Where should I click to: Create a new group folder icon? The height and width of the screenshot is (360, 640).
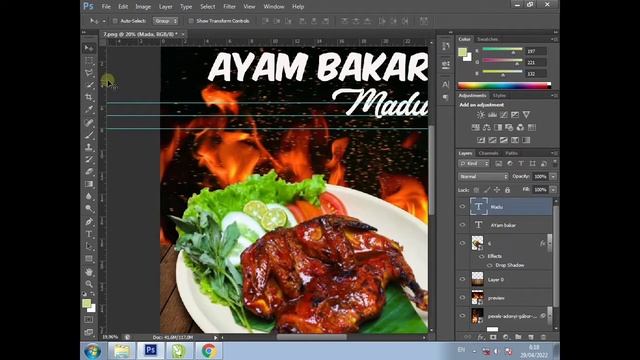point(518,337)
